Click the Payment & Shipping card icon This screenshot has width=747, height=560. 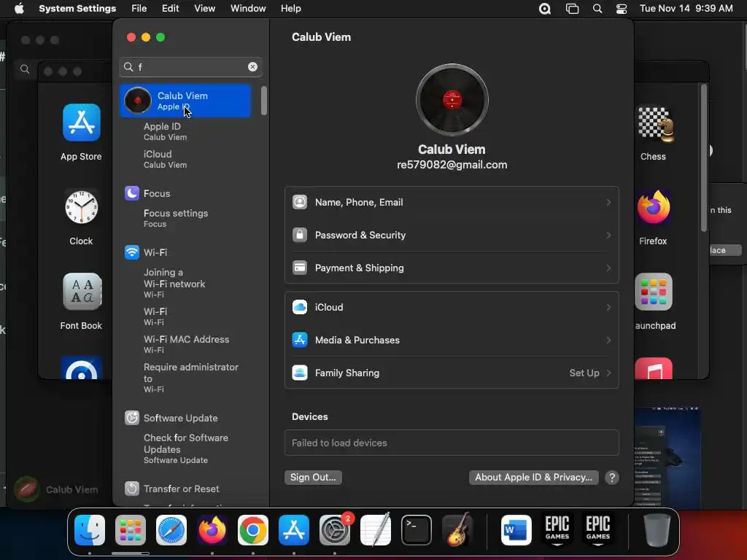(300, 268)
